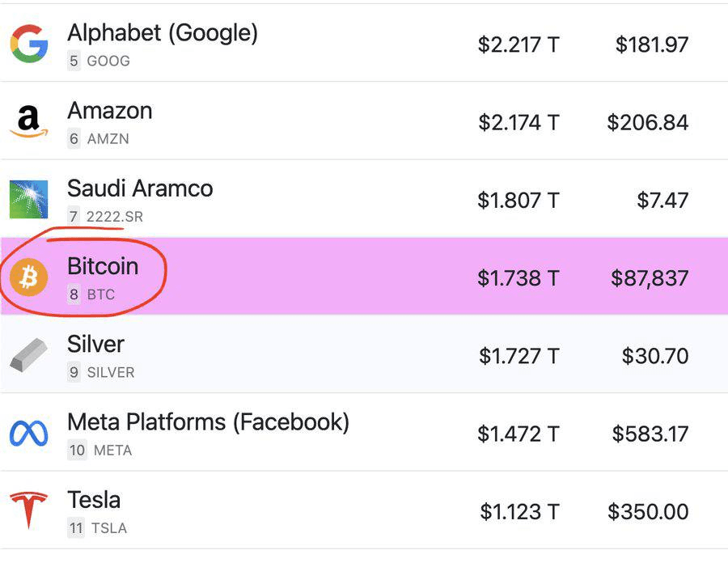Screen dimensions: 728x563
Task: Click the blue Meta infinity logo
Action: click(29, 433)
